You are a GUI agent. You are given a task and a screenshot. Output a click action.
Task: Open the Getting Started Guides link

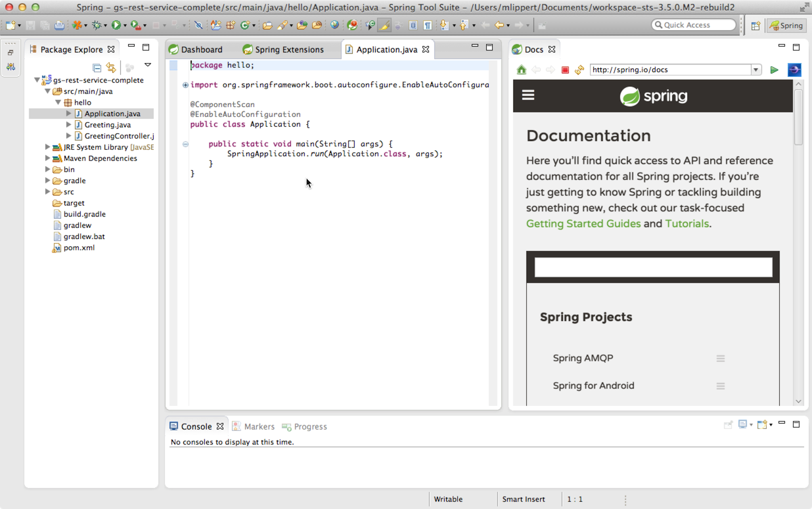point(583,224)
